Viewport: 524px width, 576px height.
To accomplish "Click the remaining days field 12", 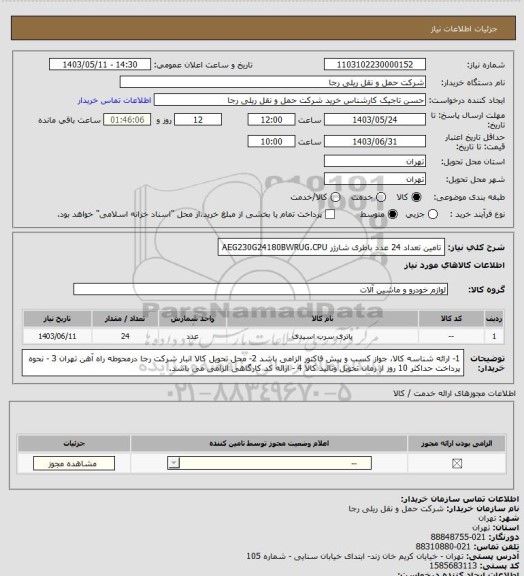I will (198, 120).
